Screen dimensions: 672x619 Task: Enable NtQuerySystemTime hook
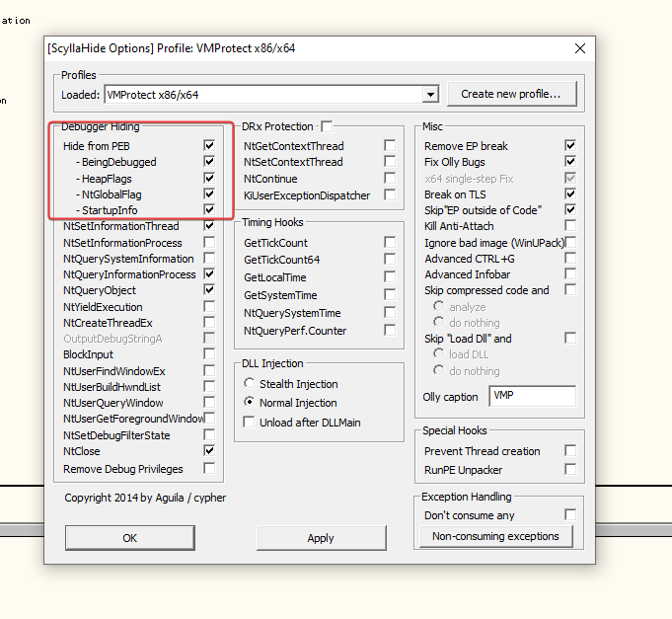(x=390, y=313)
